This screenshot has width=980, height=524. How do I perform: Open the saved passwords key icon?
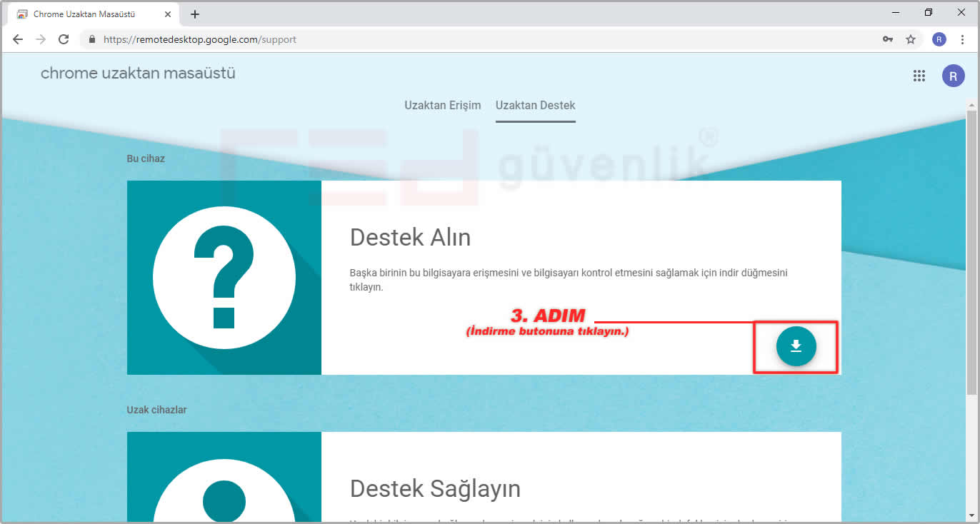pyautogui.click(x=888, y=40)
